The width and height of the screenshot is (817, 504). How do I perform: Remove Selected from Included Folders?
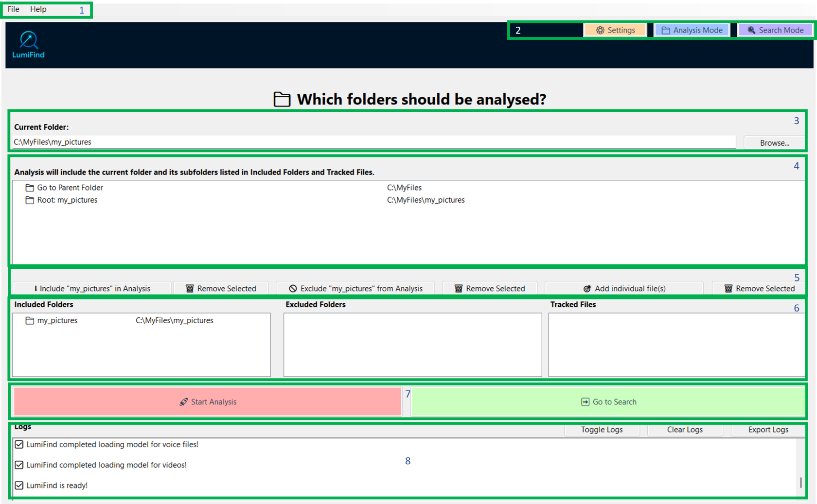point(221,288)
